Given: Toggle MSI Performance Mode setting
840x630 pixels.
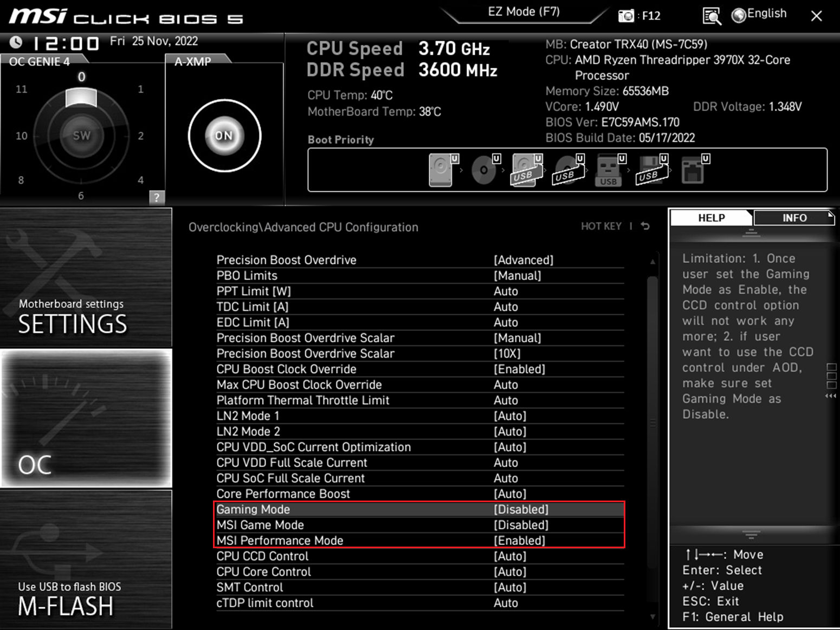Looking at the screenshot, I should tap(420, 541).
